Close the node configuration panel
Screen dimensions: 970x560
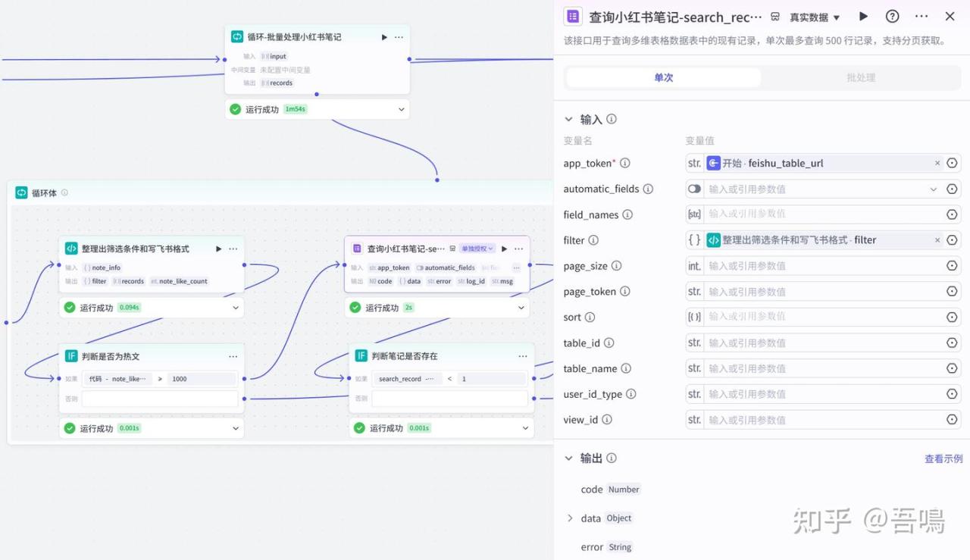pos(950,17)
